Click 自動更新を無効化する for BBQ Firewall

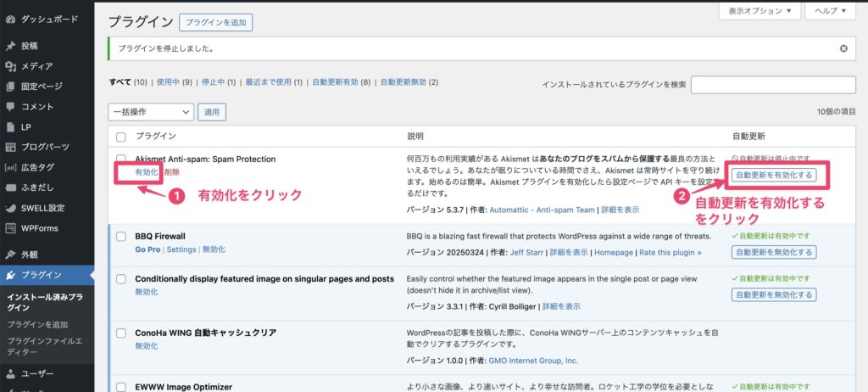[x=774, y=252]
